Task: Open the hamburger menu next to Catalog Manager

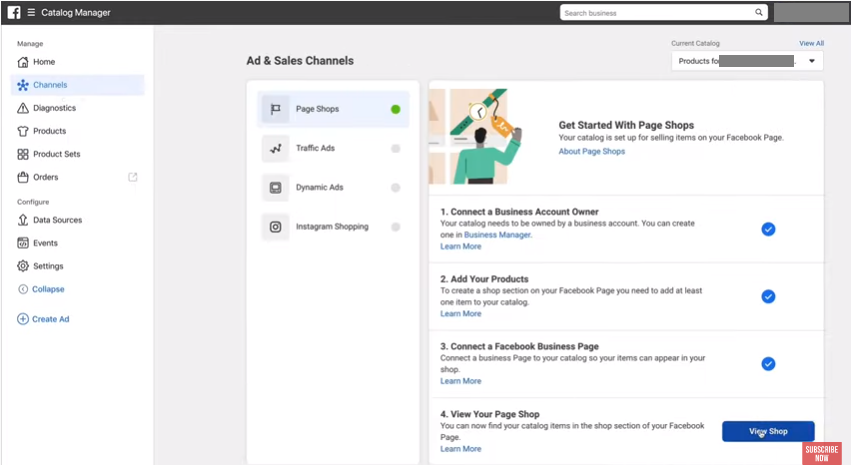Action: pyautogui.click(x=31, y=13)
